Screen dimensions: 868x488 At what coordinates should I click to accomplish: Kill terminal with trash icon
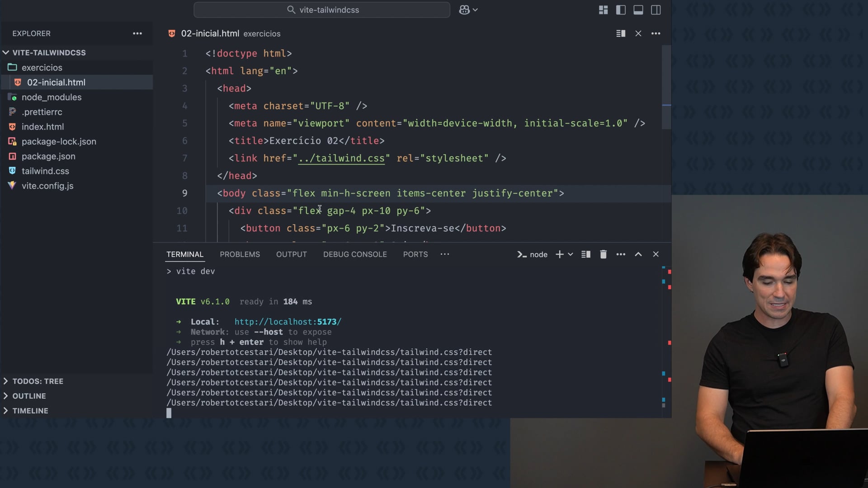603,254
